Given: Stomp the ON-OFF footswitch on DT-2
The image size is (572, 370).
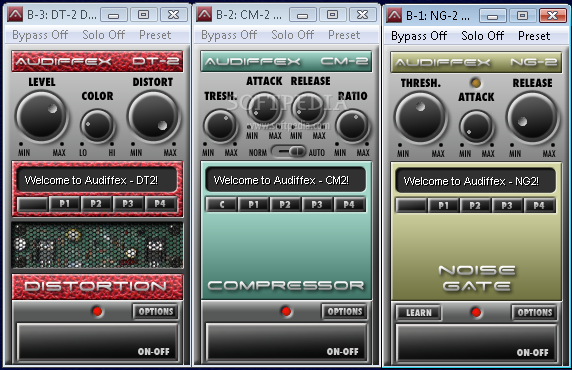Looking at the screenshot, I should coord(98,342).
